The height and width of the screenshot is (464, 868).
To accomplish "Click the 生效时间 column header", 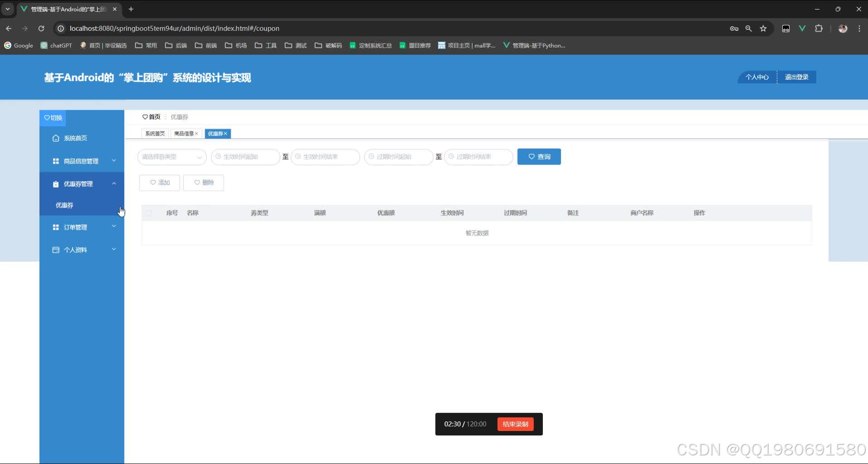I will pos(452,213).
